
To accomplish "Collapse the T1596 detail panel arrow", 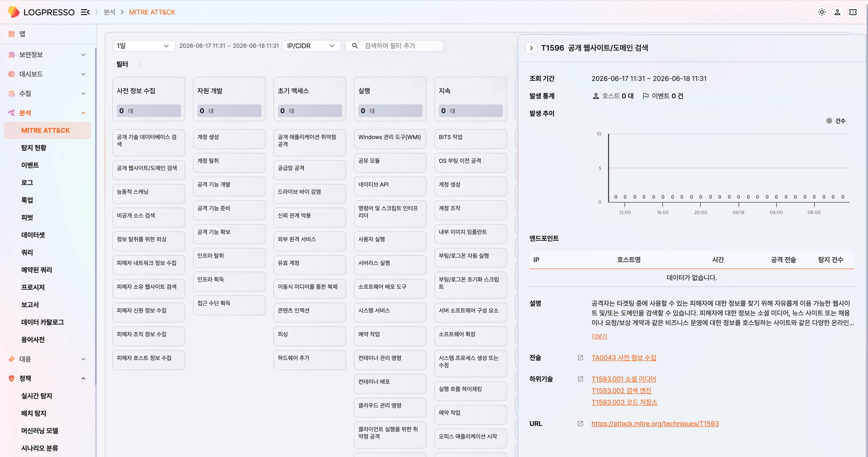I will (531, 48).
